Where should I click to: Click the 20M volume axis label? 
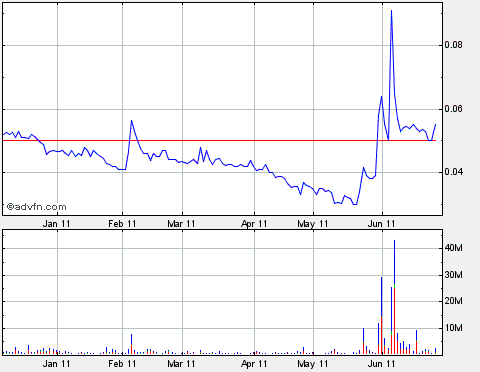[454, 301]
